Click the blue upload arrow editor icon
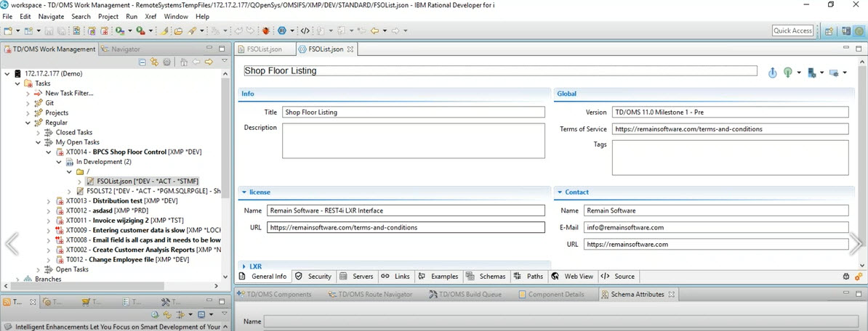The image size is (868, 331). pos(773,73)
